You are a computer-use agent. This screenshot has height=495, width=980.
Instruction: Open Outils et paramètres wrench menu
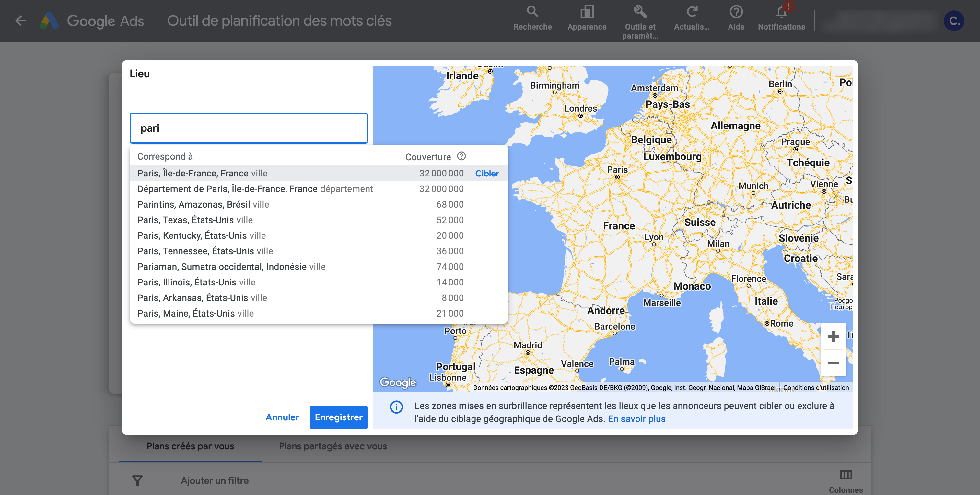pos(640,22)
